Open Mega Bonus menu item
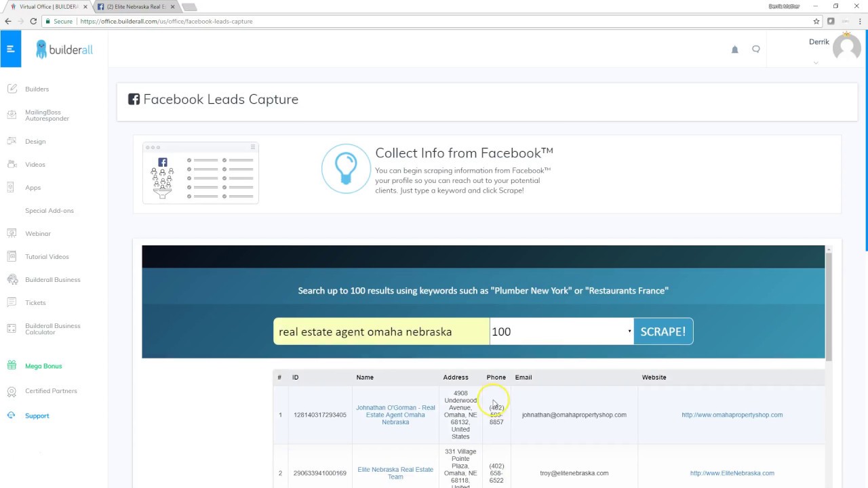 (43, 366)
